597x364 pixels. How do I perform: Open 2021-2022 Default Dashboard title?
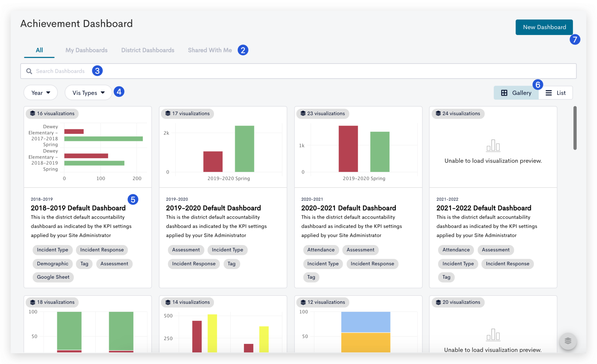click(484, 208)
